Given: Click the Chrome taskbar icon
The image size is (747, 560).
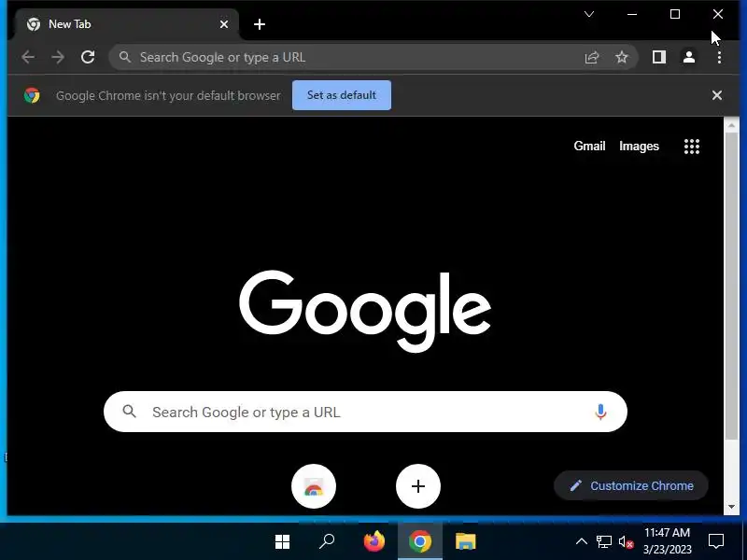Looking at the screenshot, I should 419,541.
